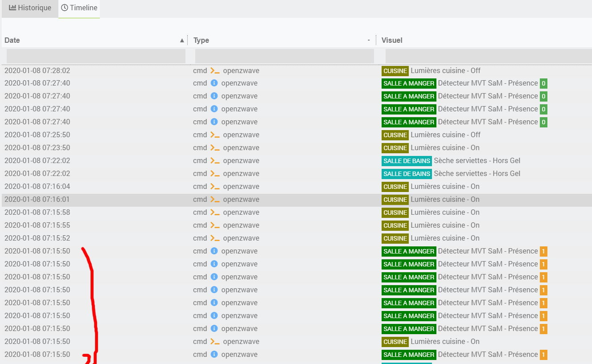Screen dimensions: 592x364
Task: Click the clock icon in Timeline tab
Action: (x=65, y=8)
